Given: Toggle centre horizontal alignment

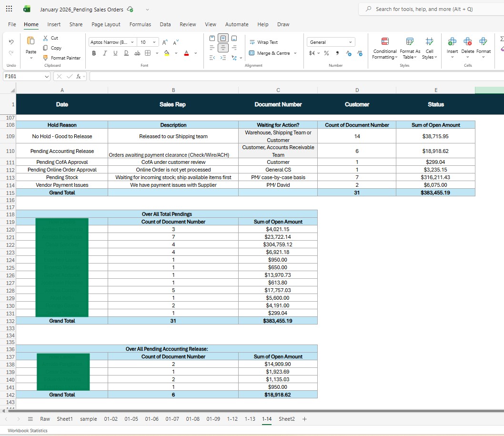Looking at the screenshot, I should point(223,48).
